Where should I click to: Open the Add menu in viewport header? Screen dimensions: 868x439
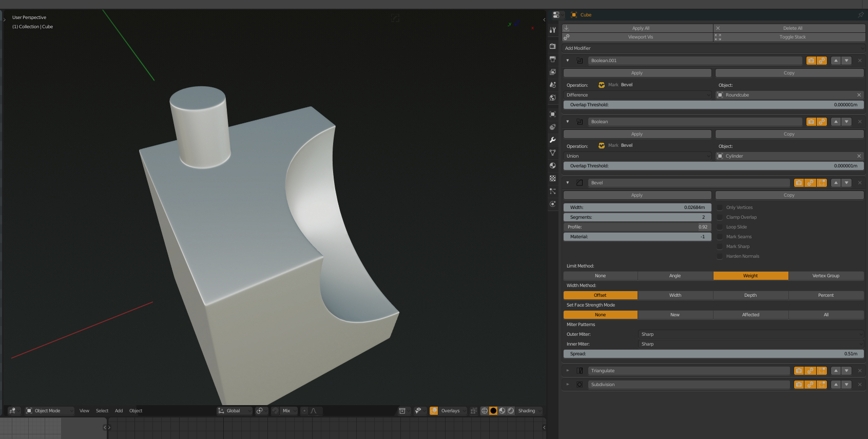pos(119,411)
